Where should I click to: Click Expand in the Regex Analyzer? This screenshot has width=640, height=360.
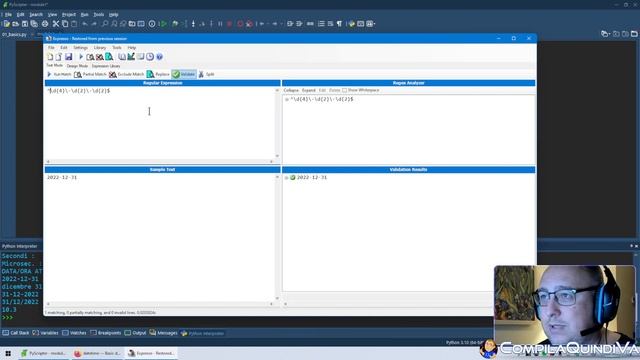tap(309, 90)
